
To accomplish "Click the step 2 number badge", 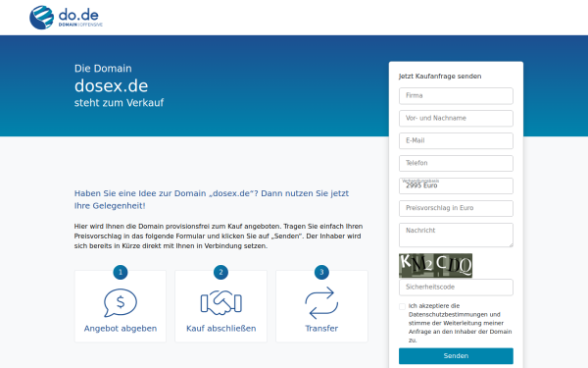I will pyautogui.click(x=220, y=272).
